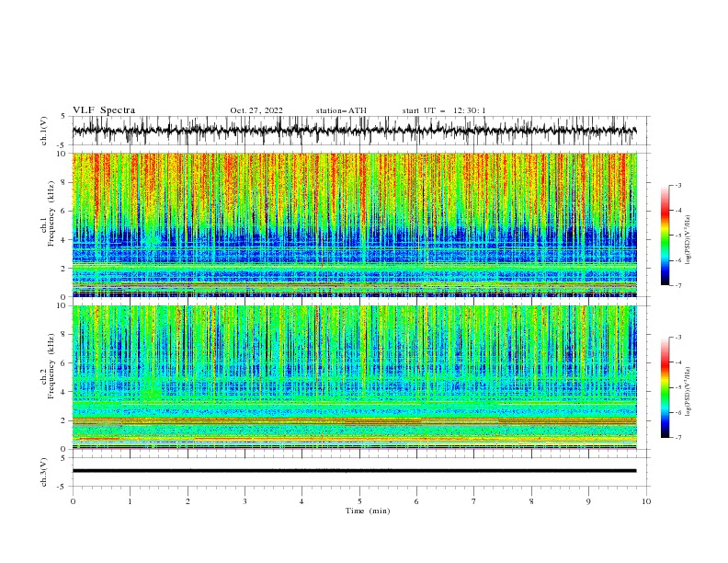Image resolution: width=728 pixels, height=563 pixels.
Task: Click time axis tick label '5'
Action: [359, 501]
